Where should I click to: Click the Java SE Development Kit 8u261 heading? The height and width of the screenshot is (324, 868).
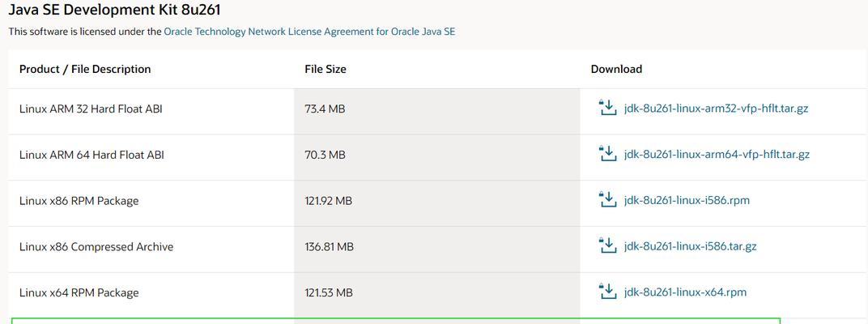(x=115, y=10)
